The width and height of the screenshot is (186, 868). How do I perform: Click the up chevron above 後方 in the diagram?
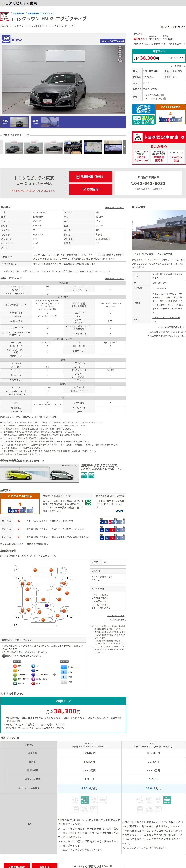click(x=15, y=566)
